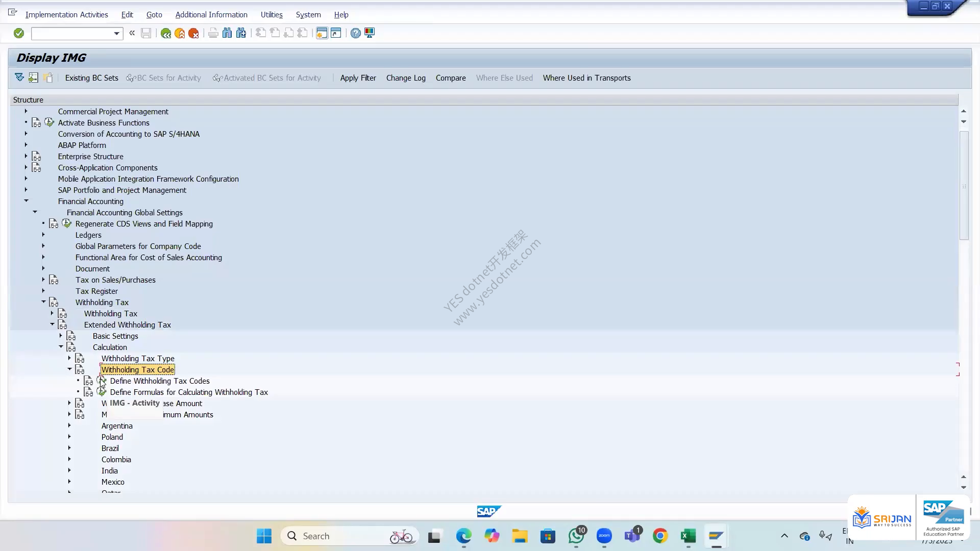Expand the Document node
This screenshot has width=980, height=551.
[43, 268]
